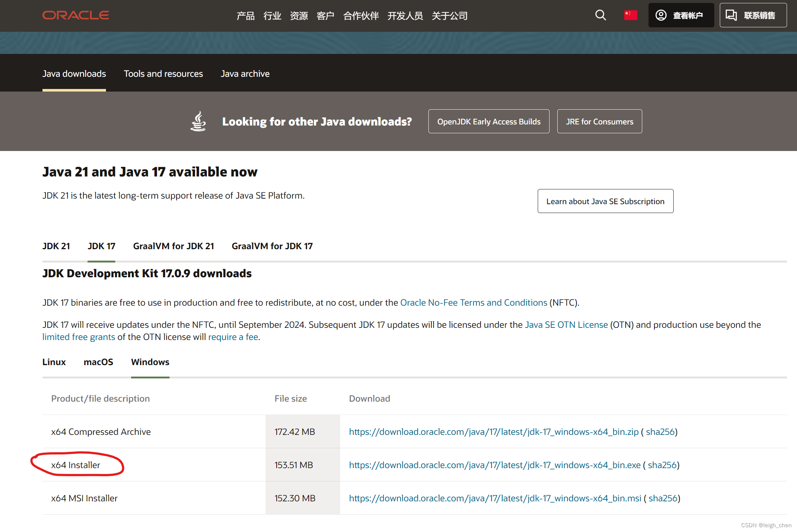Open 查看帐户 account button
The height and width of the screenshot is (532, 797).
coord(681,15)
